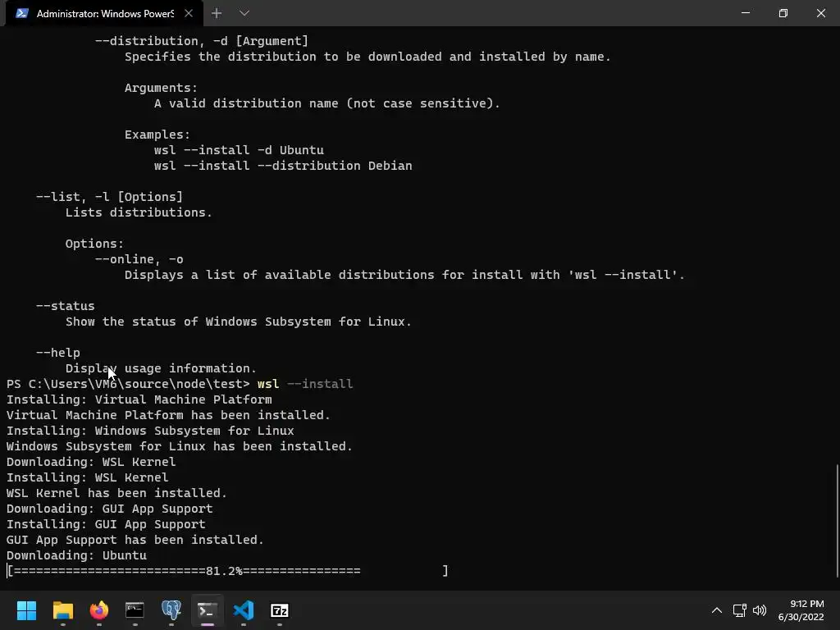Click 'Lists distributions.' description text
The height and width of the screenshot is (630, 840).
pos(139,212)
